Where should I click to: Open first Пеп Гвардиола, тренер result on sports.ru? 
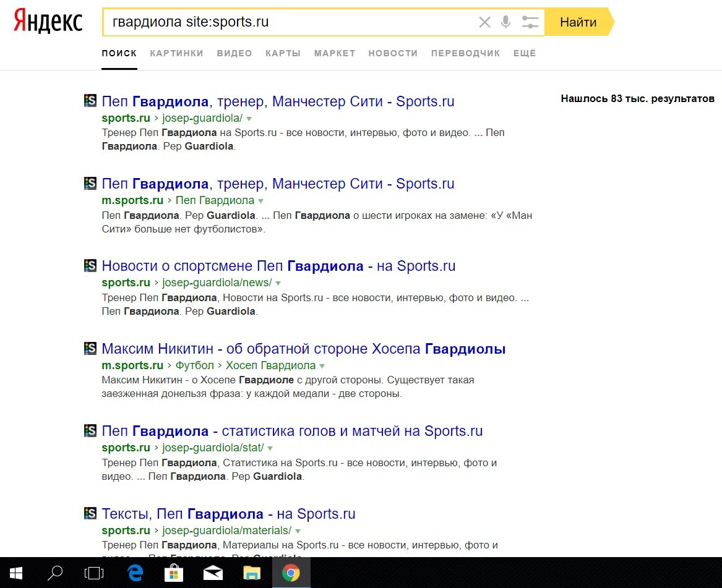tap(278, 101)
